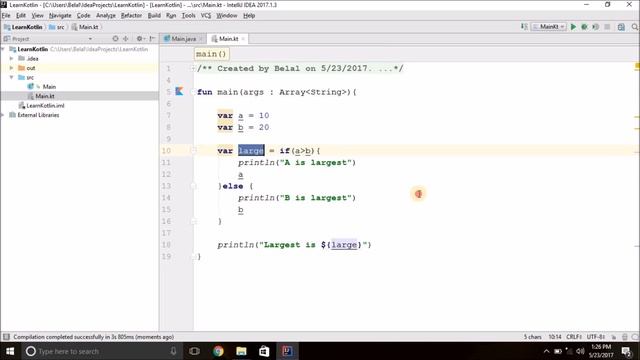Close the Main.kt editor tab

(x=243, y=39)
